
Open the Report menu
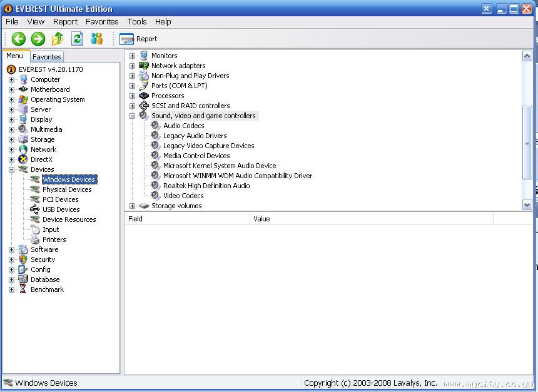65,22
